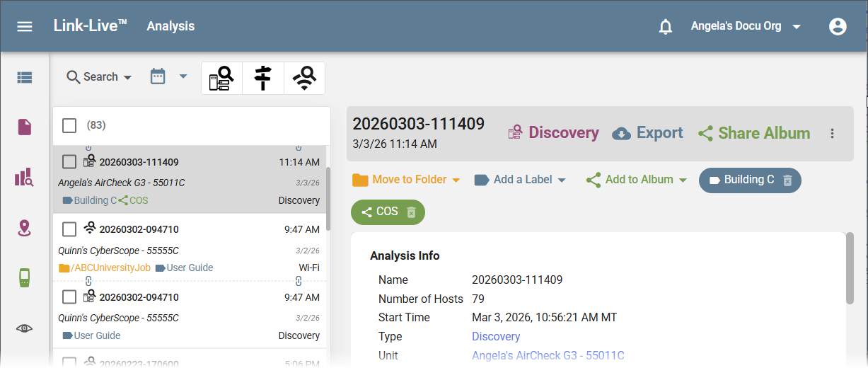
Task: Click the Building C label in first result
Action: pyautogui.click(x=90, y=200)
